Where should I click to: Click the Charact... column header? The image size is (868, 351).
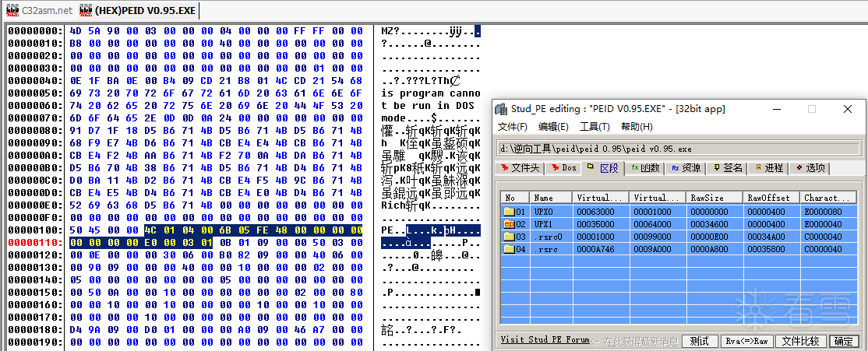pyautogui.click(x=829, y=198)
